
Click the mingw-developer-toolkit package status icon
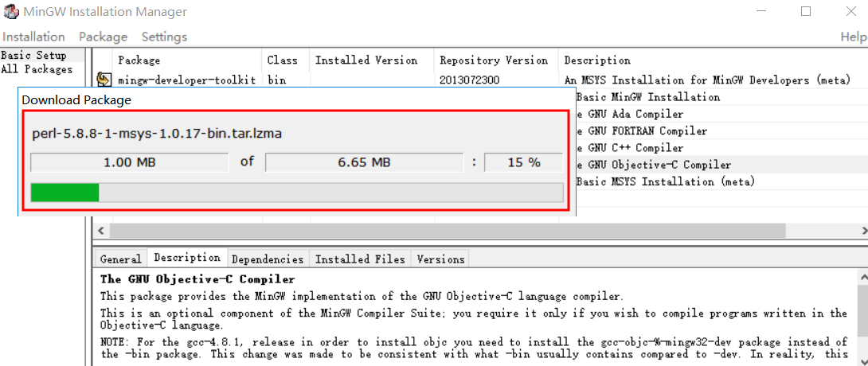click(103, 80)
